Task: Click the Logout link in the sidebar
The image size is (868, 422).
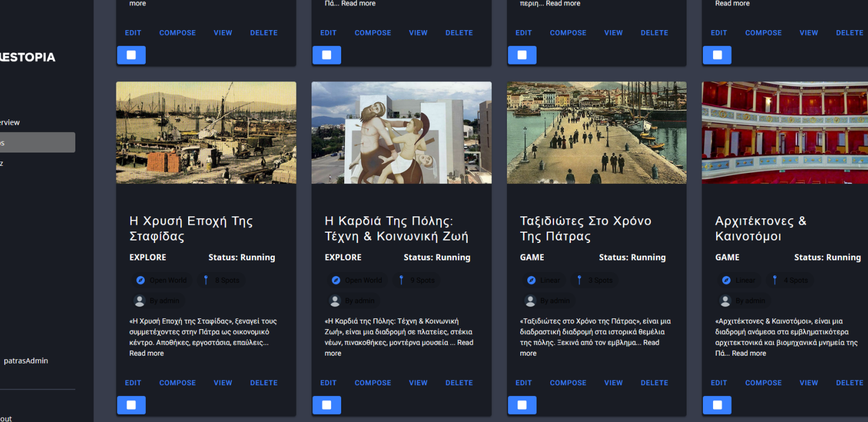Action: pos(6,418)
